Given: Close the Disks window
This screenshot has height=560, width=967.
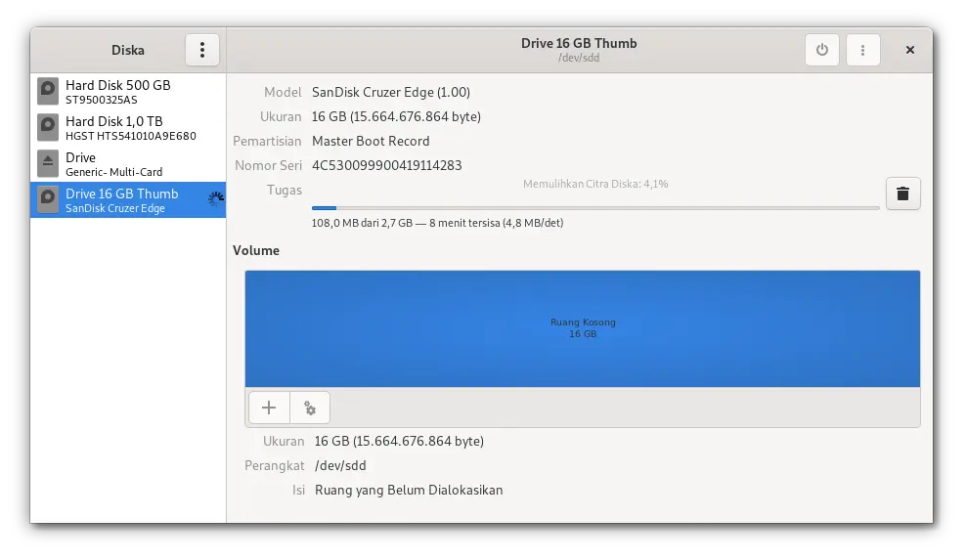Looking at the screenshot, I should tap(909, 50).
